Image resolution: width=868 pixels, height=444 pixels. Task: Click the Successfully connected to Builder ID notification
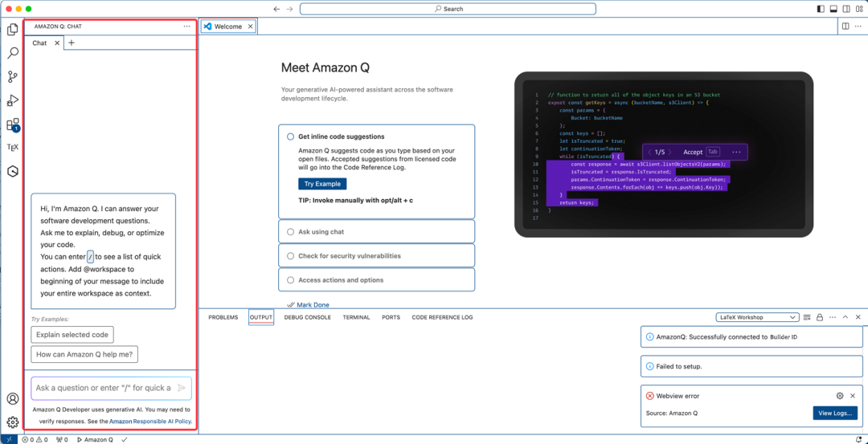point(751,336)
